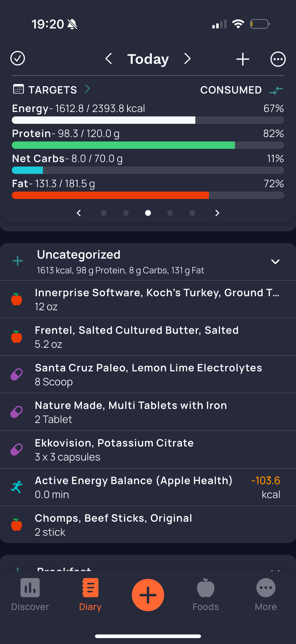Go to next day with right chevron
296x644 pixels.
point(187,59)
